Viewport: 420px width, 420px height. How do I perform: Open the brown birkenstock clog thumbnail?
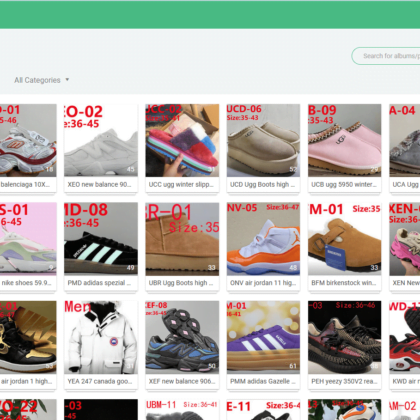(x=344, y=239)
